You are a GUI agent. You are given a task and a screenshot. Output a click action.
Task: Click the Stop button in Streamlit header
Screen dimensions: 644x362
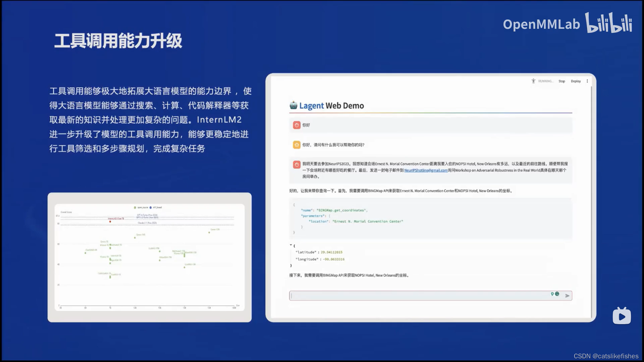pos(561,81)
